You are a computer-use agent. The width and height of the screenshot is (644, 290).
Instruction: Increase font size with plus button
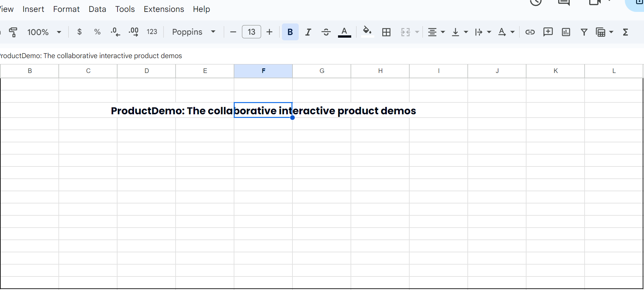269,32
